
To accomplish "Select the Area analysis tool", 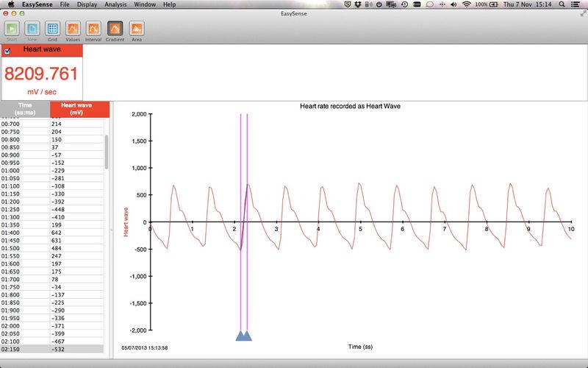I will (136, 29).
